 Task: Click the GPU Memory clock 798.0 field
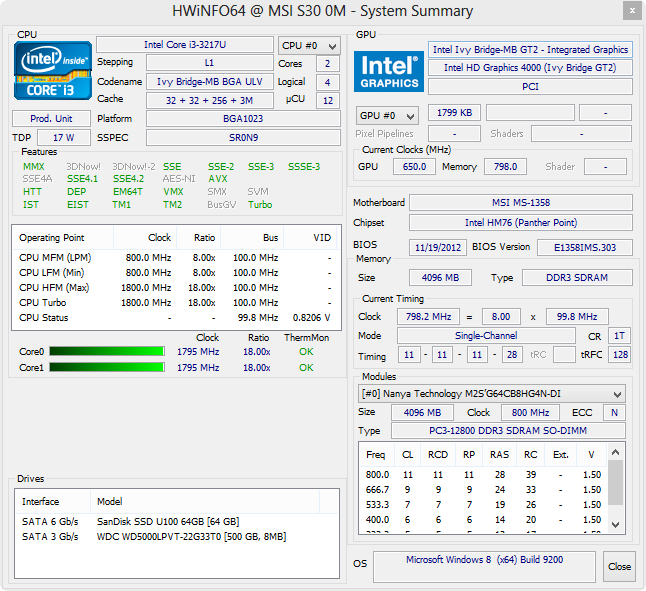coord(505,166)
